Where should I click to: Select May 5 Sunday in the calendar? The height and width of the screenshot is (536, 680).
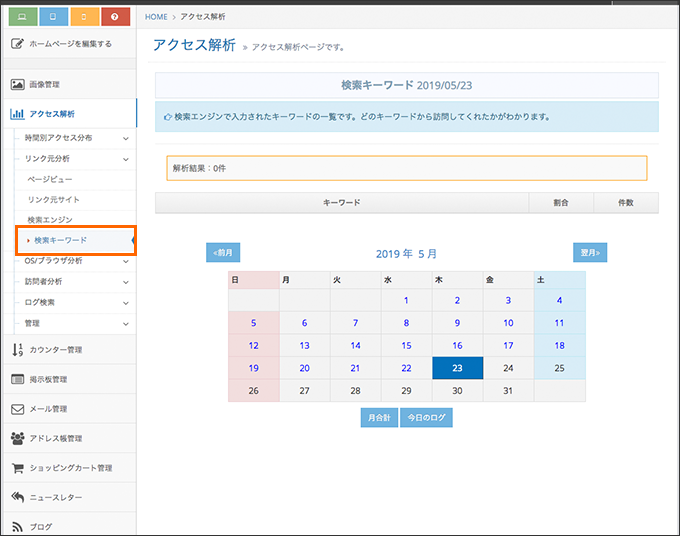click(254, 323)
